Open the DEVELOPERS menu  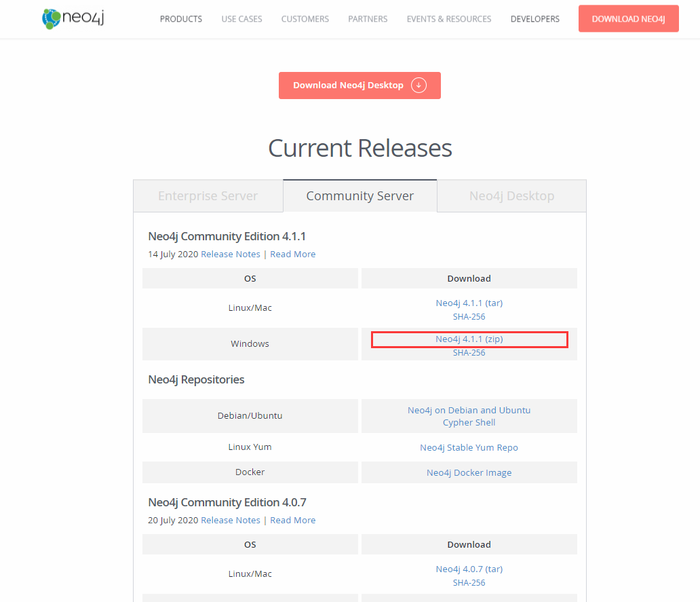pos(534,19)
